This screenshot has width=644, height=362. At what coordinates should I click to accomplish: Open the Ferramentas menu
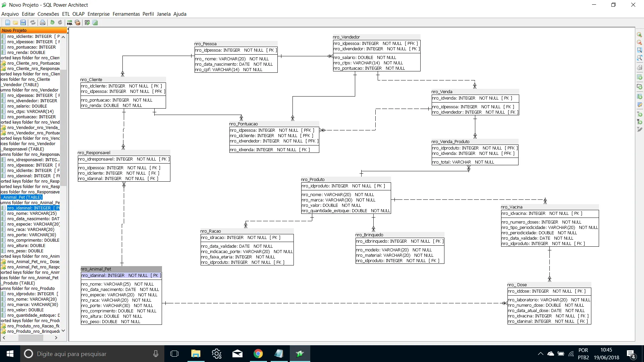[126, 14]
